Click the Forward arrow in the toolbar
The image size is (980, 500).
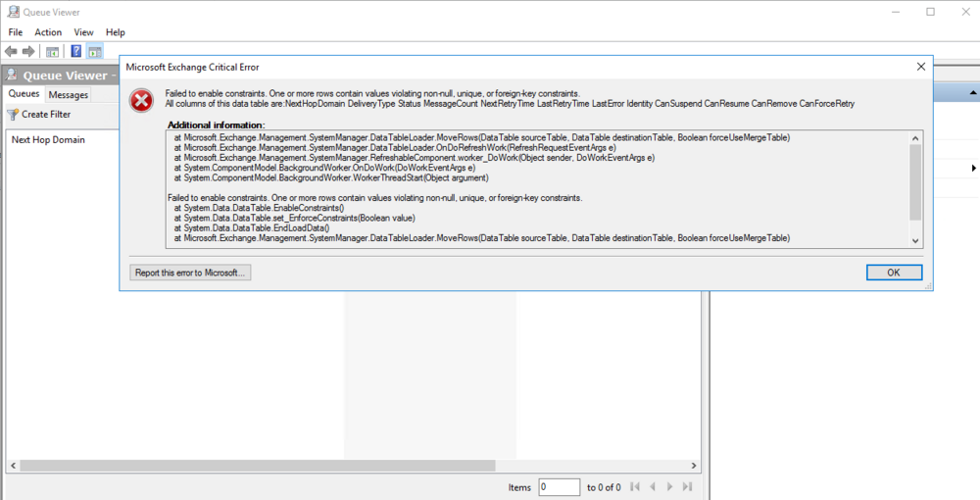tap(28, 51)
